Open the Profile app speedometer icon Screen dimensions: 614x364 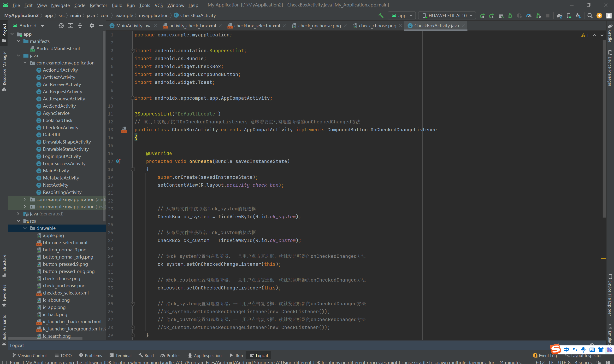tap(529, 16)
